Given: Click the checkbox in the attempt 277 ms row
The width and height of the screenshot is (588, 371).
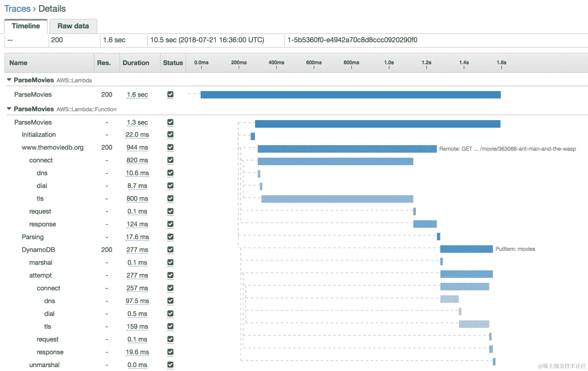Looking at the screenshot, I should (x=170, y=275).
